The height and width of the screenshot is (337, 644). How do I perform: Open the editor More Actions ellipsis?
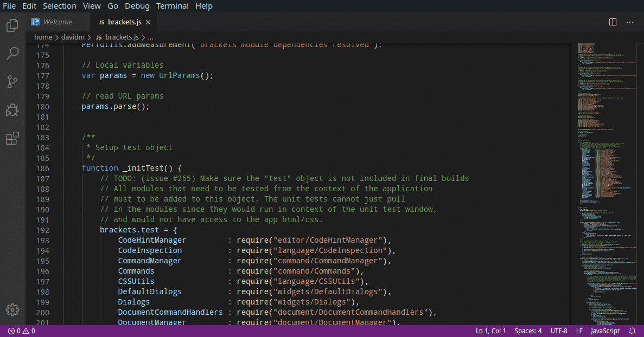point(630,22)
